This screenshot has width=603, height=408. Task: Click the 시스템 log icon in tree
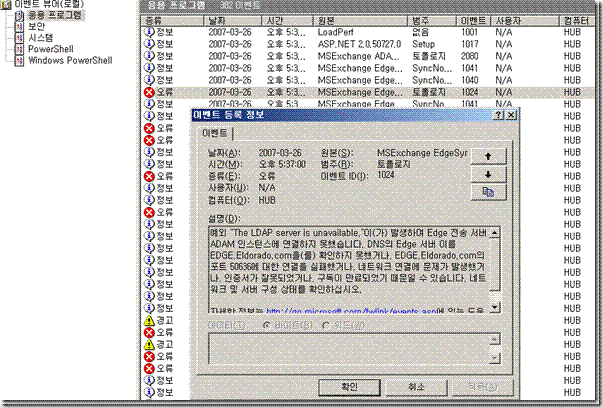(20, 38)
